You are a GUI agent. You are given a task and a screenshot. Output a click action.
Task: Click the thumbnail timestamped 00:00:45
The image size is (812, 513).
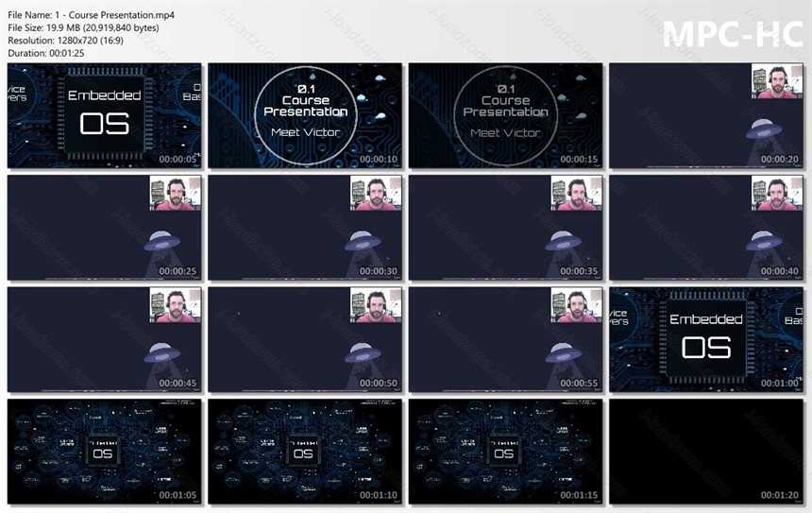click(104, 339)
